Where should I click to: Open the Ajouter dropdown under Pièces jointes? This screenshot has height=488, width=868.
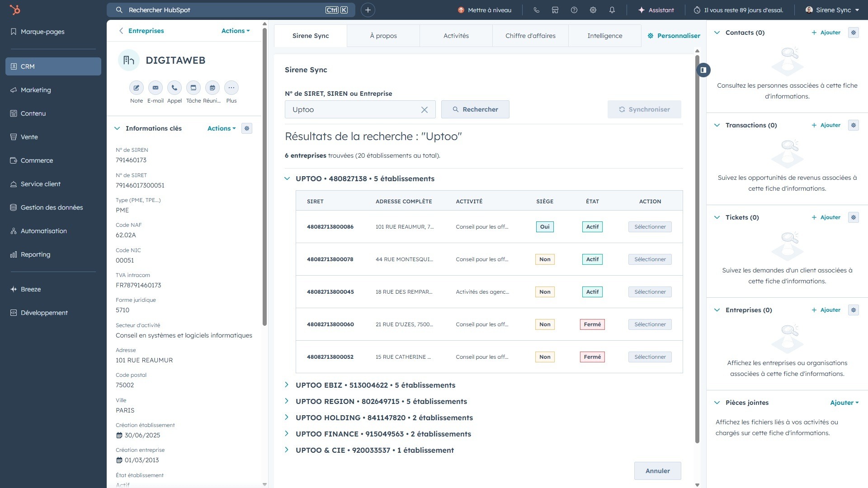[844, 402]
